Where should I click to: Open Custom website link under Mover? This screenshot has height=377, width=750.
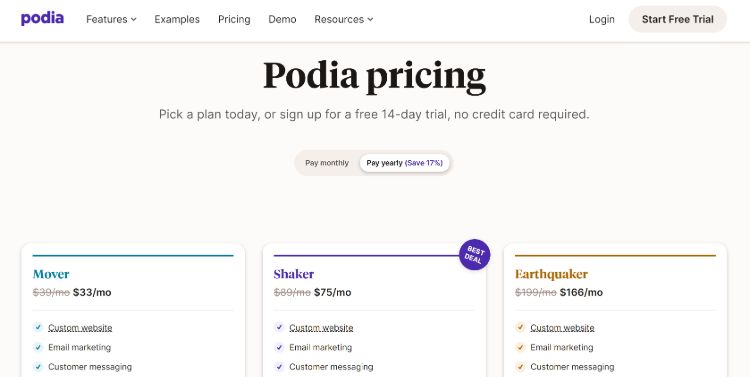pos(80,328)
